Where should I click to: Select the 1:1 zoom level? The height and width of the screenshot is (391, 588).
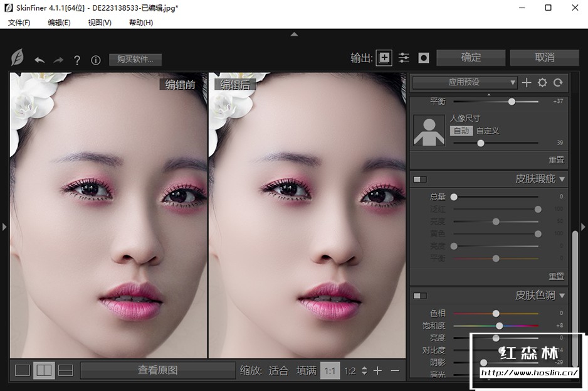(x=330, y=371)
